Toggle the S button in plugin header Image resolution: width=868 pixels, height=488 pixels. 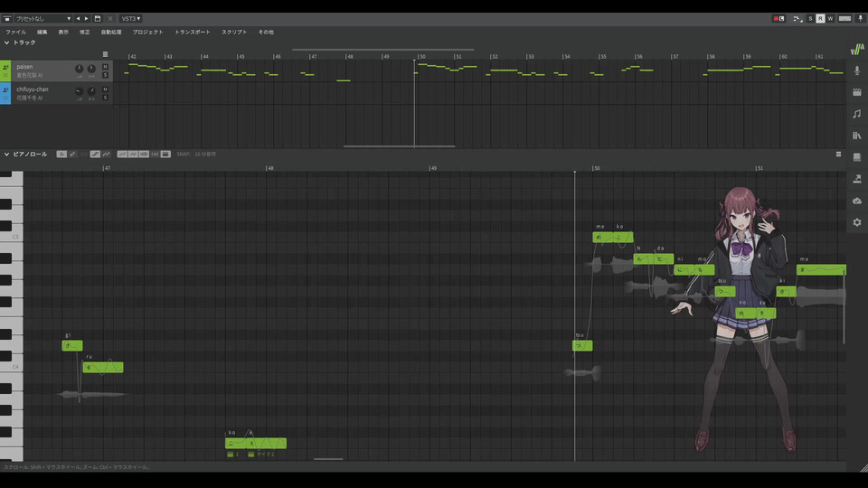[x=810, y=18]
